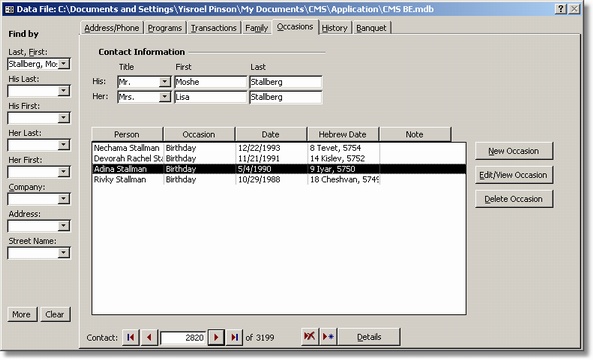Click the Hebrew date 8 Tevet, 5754
This screenshot has width=593, height=360.
point(335,148)
